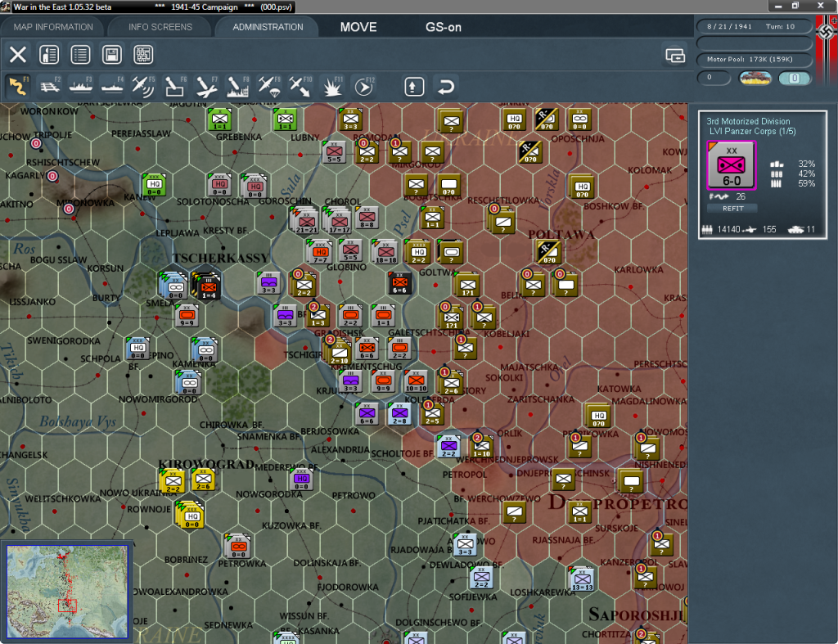Select the blue HQ 0=0 counter near Schpola
Screen dimensions: 838x644
pos(137,349)
